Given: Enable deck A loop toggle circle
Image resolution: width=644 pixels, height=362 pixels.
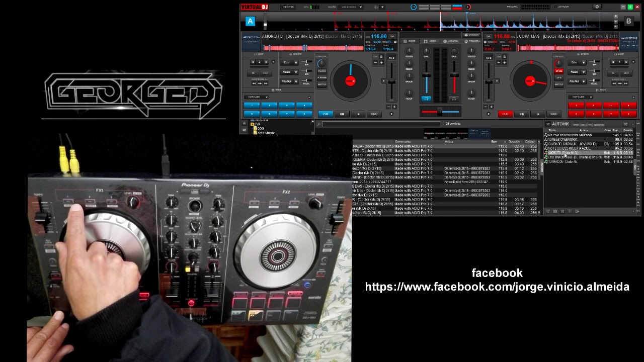Looking at the screenshot, I should click(273, 62).
